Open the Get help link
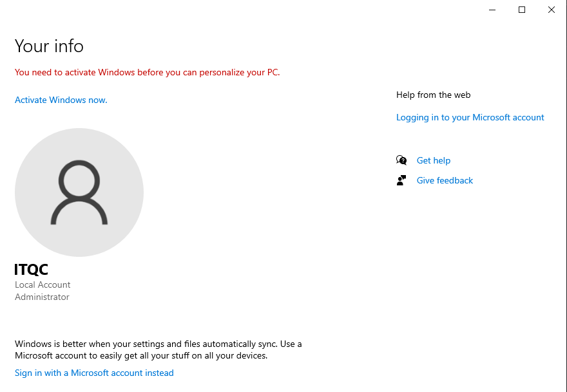567x392 pixels. click(434, 160)
